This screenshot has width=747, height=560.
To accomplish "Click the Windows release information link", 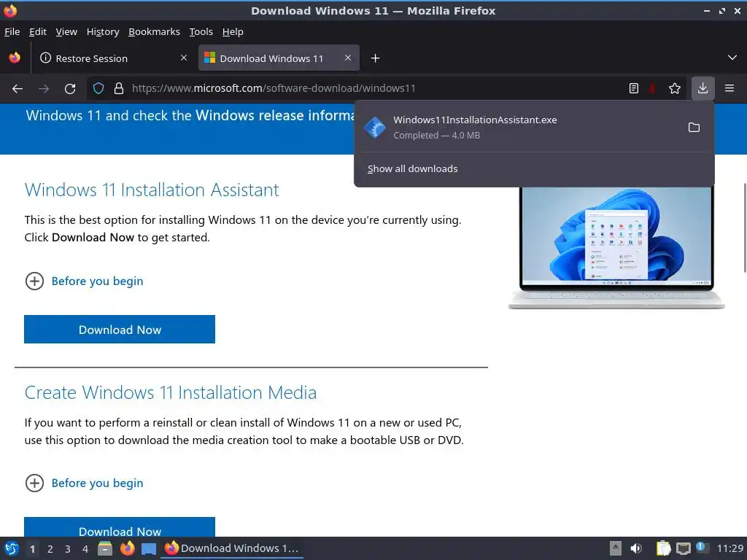I will click(275, 116).
